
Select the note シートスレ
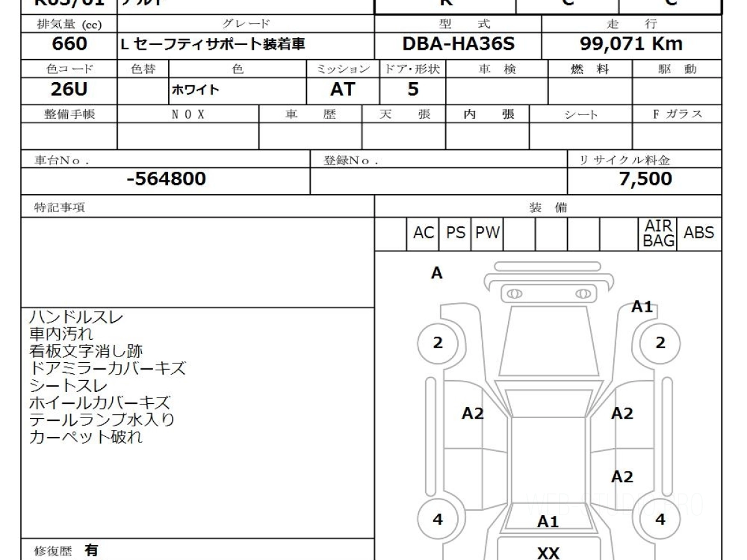tap(68, 385)
